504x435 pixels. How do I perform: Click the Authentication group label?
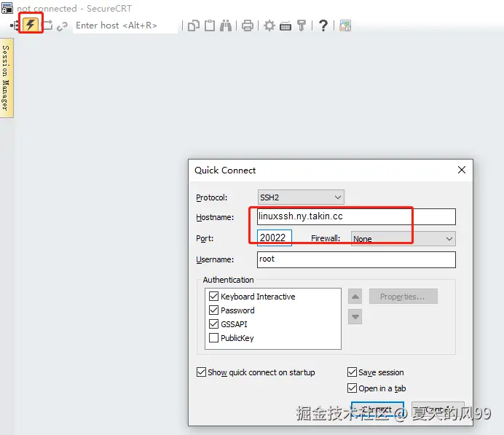click(x=228, y=280)
